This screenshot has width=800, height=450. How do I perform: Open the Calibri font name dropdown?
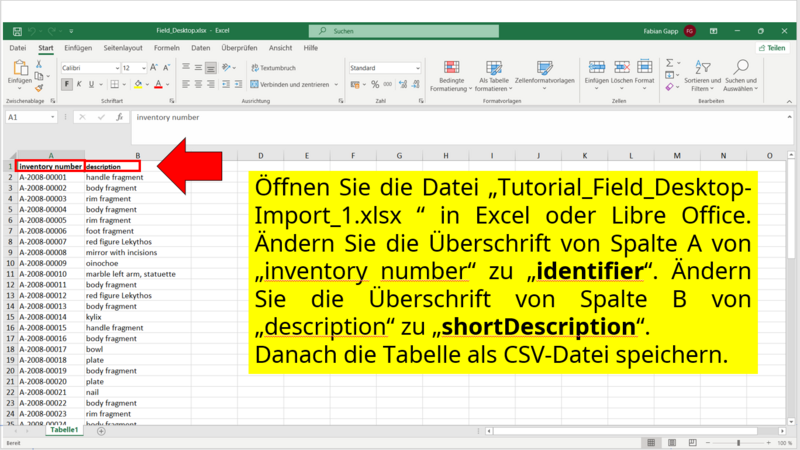90,68
